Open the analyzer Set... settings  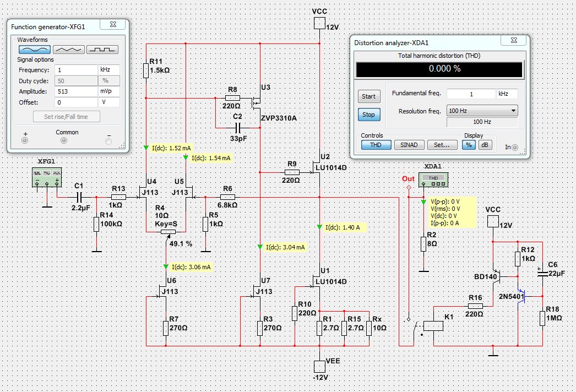[442, 145]
